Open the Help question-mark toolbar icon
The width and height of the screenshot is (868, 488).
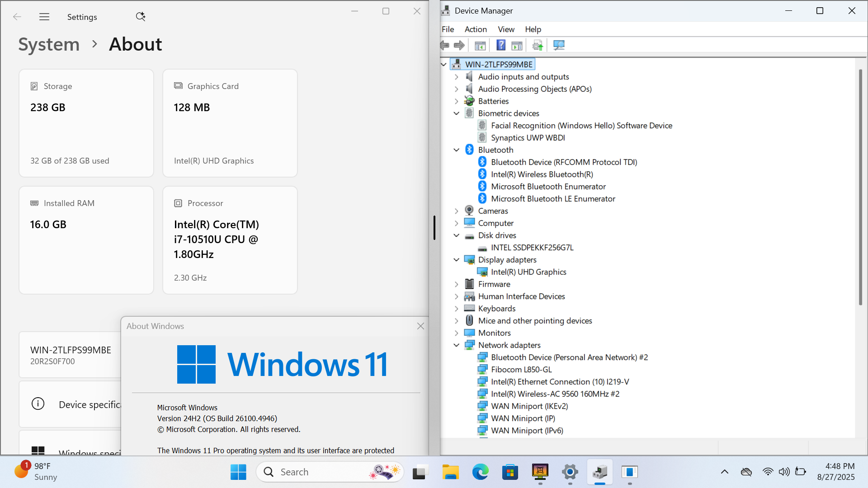pyautogui.click(x=501, y=45)
